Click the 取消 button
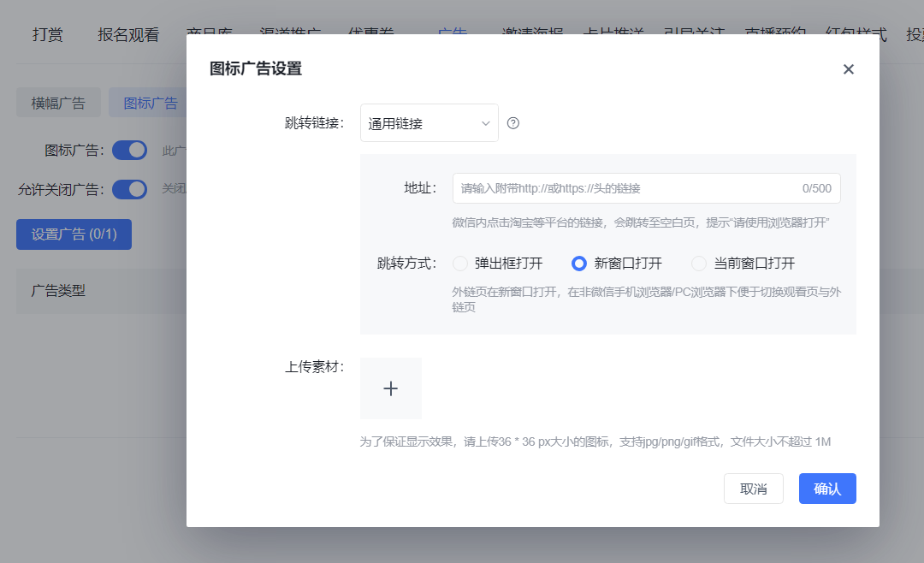 tap(753, 489)
